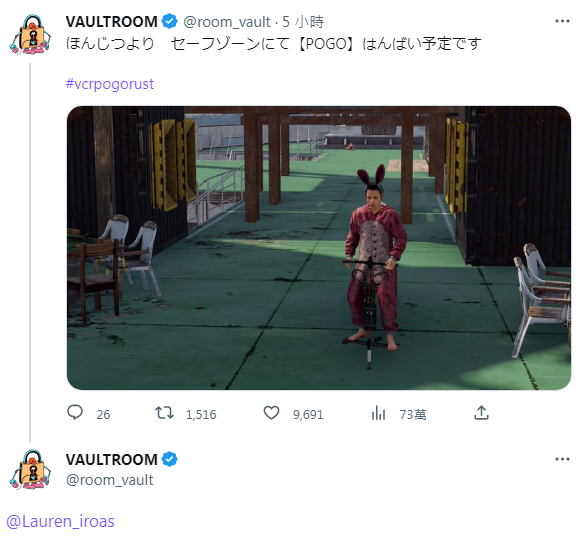
Task: Click the VAULTROOM avatar on the first tweet
Action: (30, 35)
